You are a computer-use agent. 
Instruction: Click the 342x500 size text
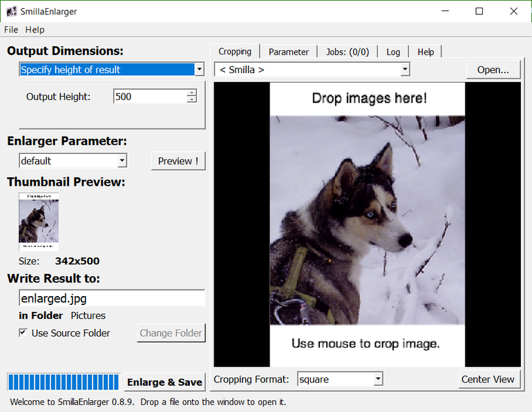tap(77, 261)
